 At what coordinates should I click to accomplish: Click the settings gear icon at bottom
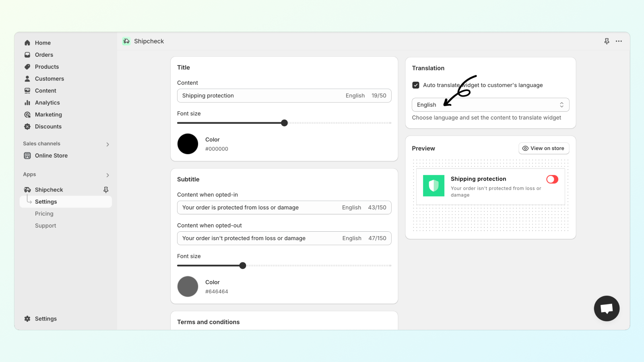[x=27, y=319]
